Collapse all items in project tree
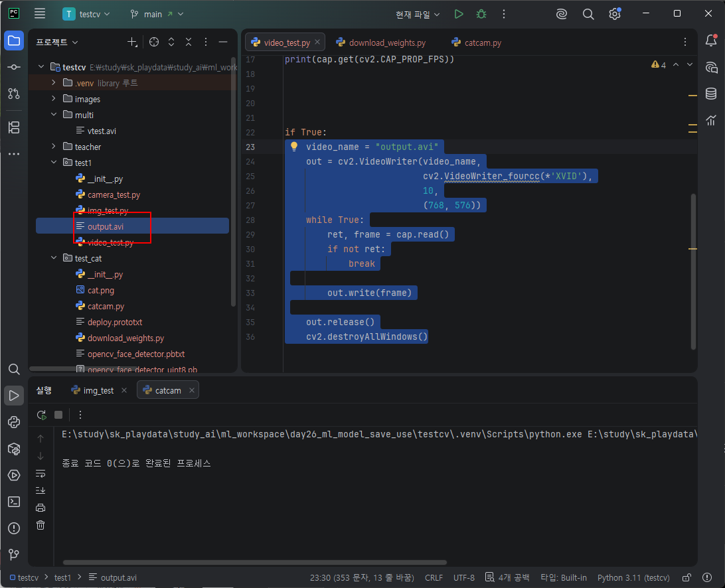Viewport: 725px width, 588px height. point(188,42)
